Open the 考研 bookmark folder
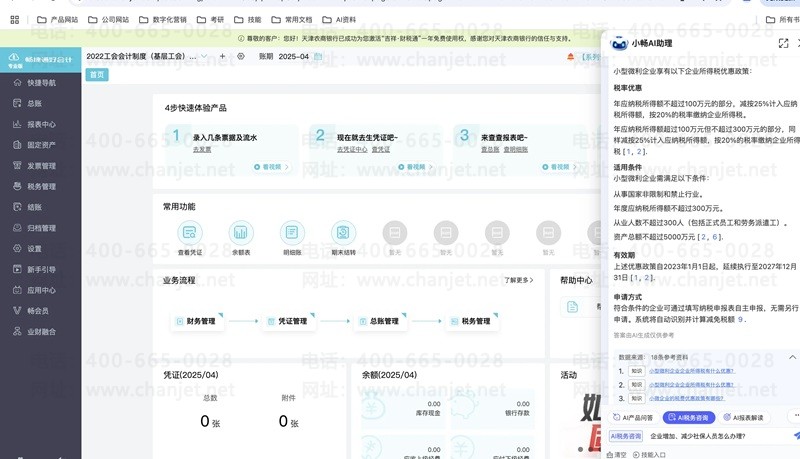Screen dimensions: 800x459 click(x=211, y=19)
